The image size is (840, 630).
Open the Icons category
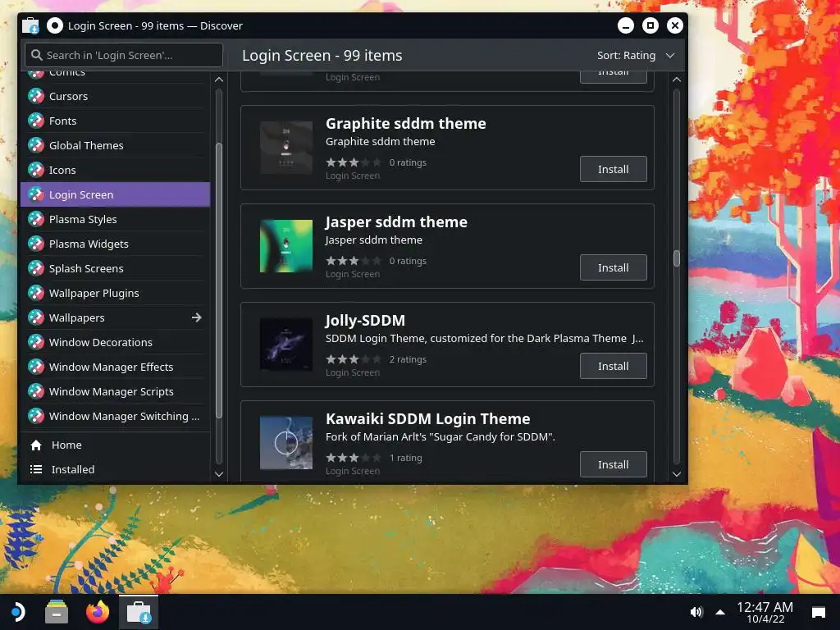[x=115, y=171]
